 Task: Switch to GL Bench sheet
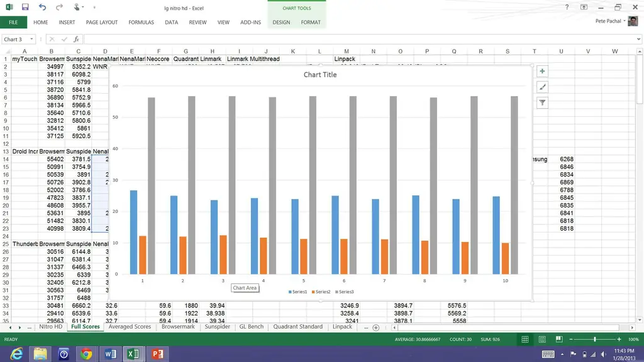click(x=252, y=327)
